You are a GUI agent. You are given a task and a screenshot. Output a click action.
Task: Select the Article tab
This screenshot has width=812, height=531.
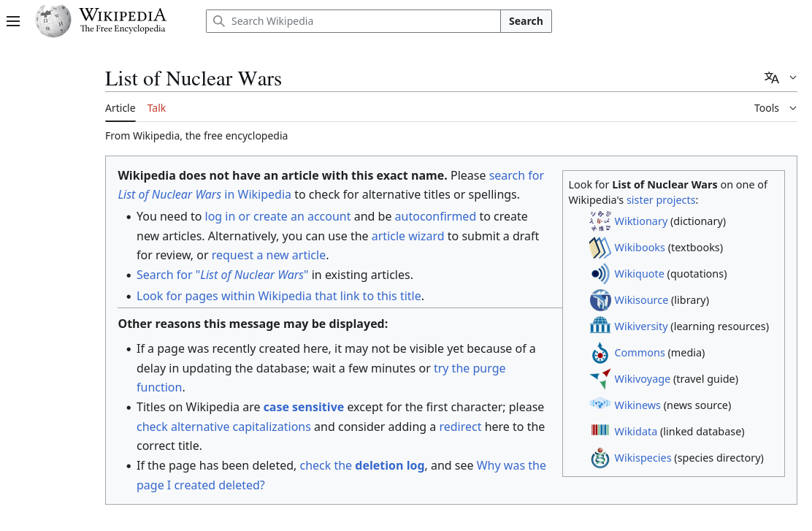[x=120, y=108]
